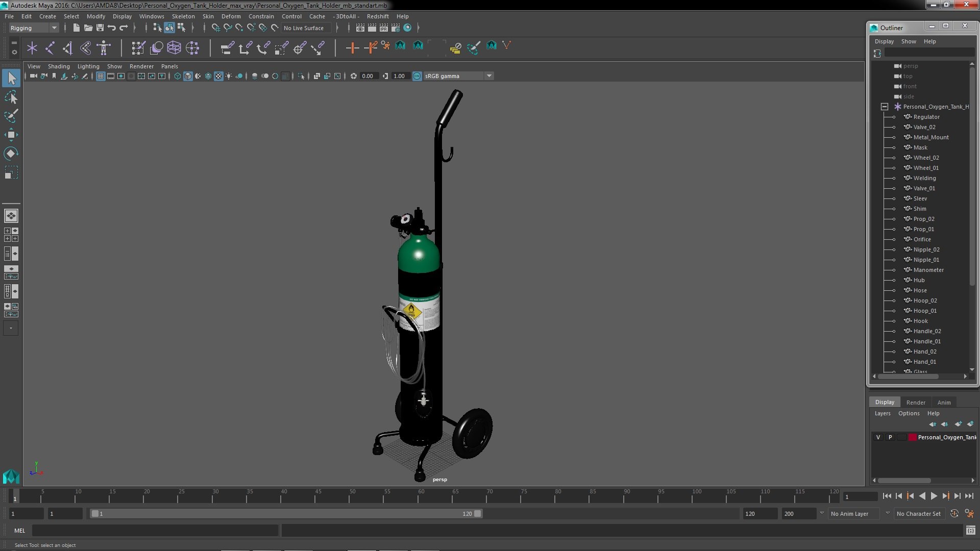This screenshot has width=980, height=551.
Task: Undo the last action icon
Action: tap(112, 28)
